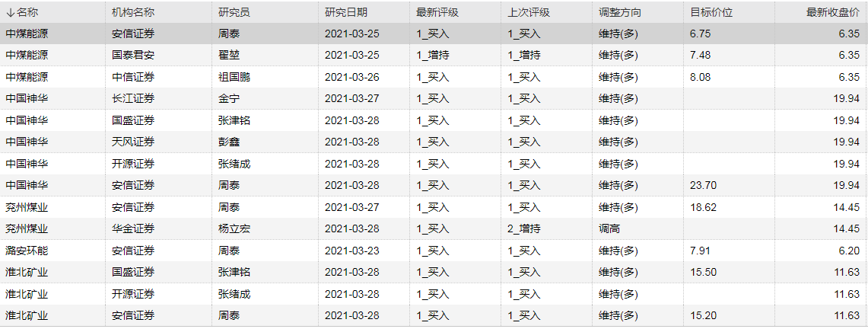Click 开源证券 in 淮北矿业 row
868x329 pixels.
pos(132,293)
